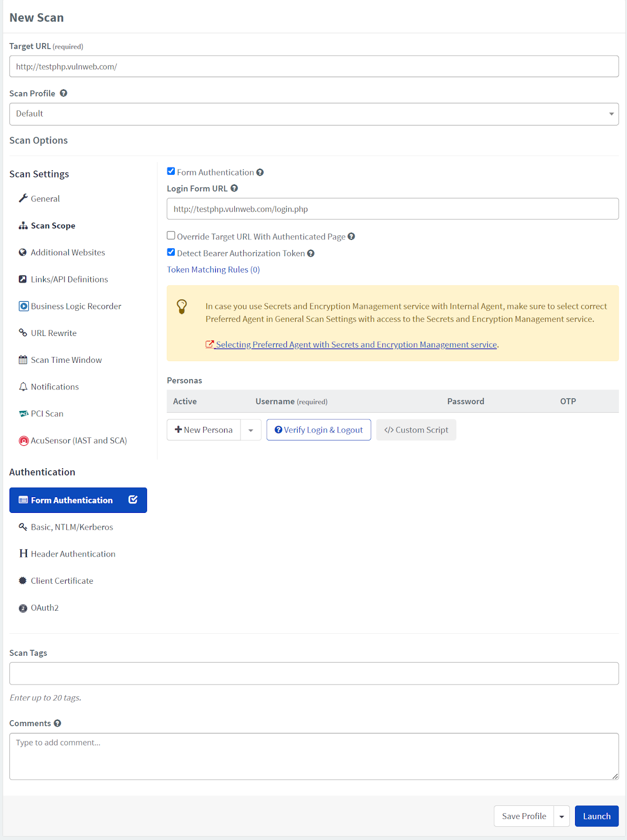The height and width of the screenshot is (840, 627).
Task: Click the Scan Scope sitemap icon
Action: tap(23, 225)
